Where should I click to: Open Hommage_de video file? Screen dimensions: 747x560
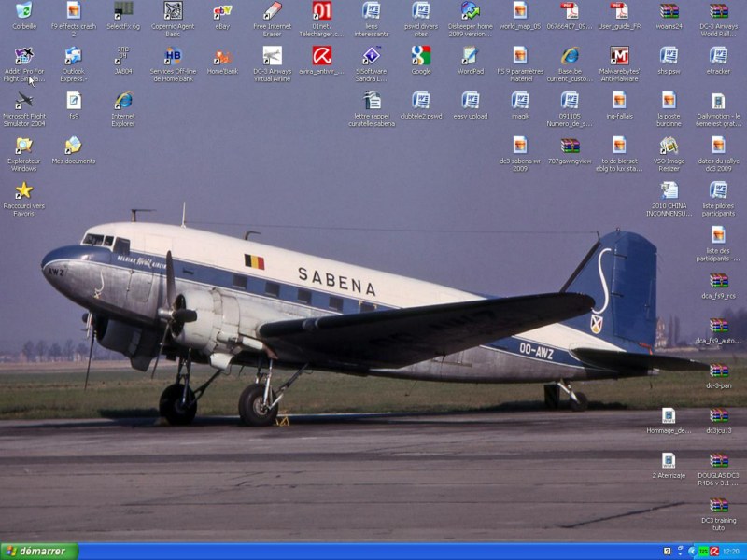[669, 415]
